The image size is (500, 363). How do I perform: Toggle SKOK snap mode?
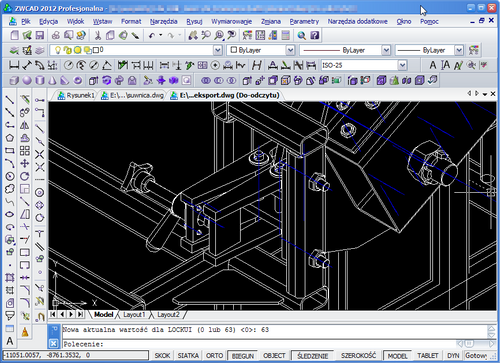162,356
